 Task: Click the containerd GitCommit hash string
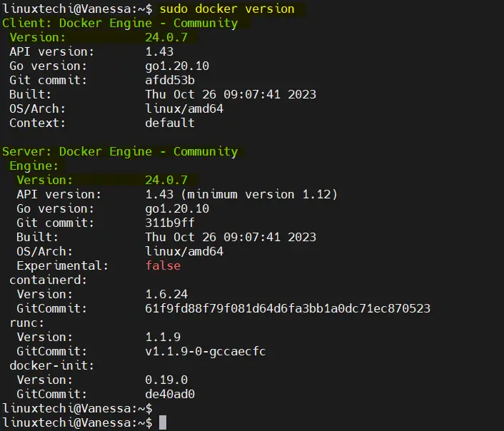pyautogui.click(x=288, y=308)
